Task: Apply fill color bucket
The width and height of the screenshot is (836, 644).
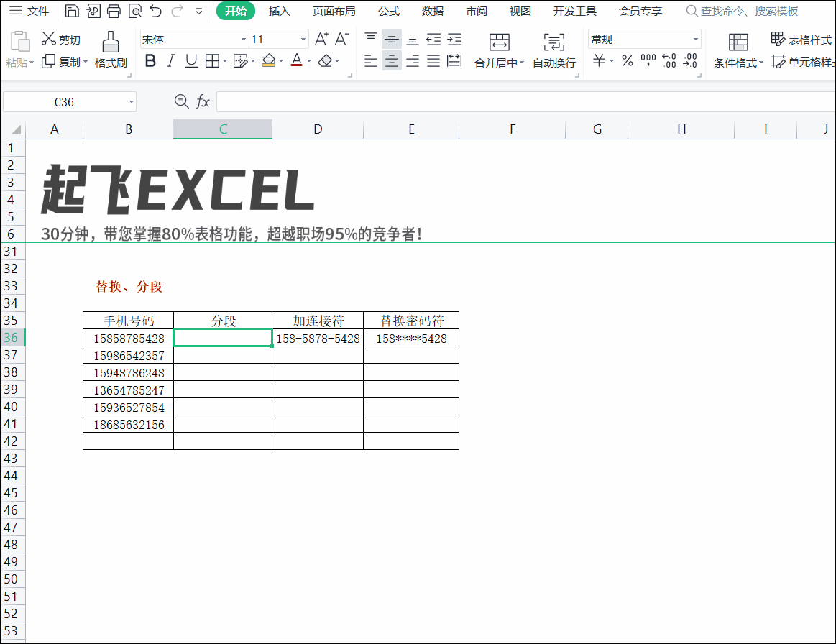Action: click(x=269, y=61)
